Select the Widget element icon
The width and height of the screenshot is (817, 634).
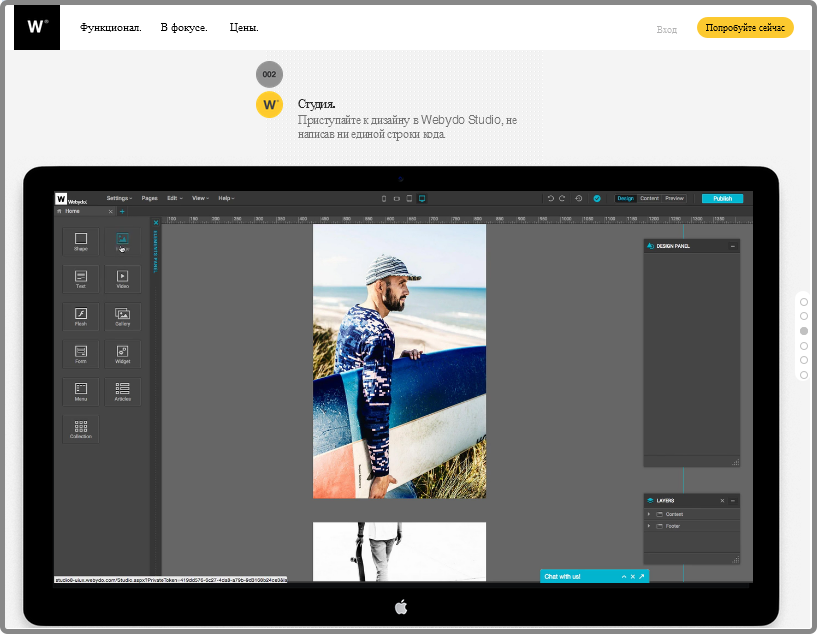click(x=122, y=354)
